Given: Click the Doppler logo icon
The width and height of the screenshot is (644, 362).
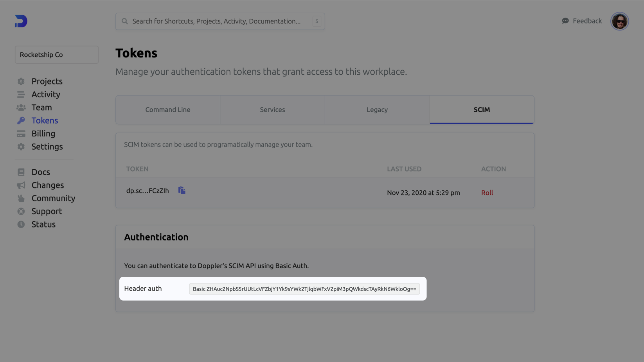Looking at the screenshot, I should [21, 21].
